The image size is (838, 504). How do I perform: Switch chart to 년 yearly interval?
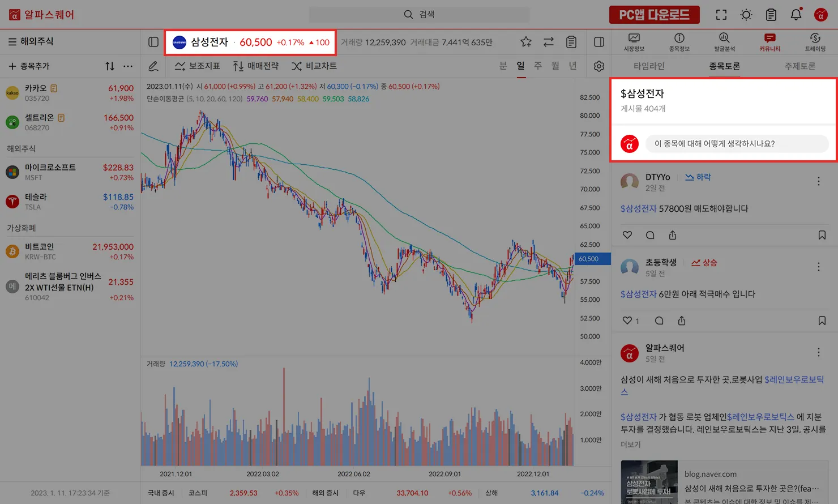coord(573,66)
